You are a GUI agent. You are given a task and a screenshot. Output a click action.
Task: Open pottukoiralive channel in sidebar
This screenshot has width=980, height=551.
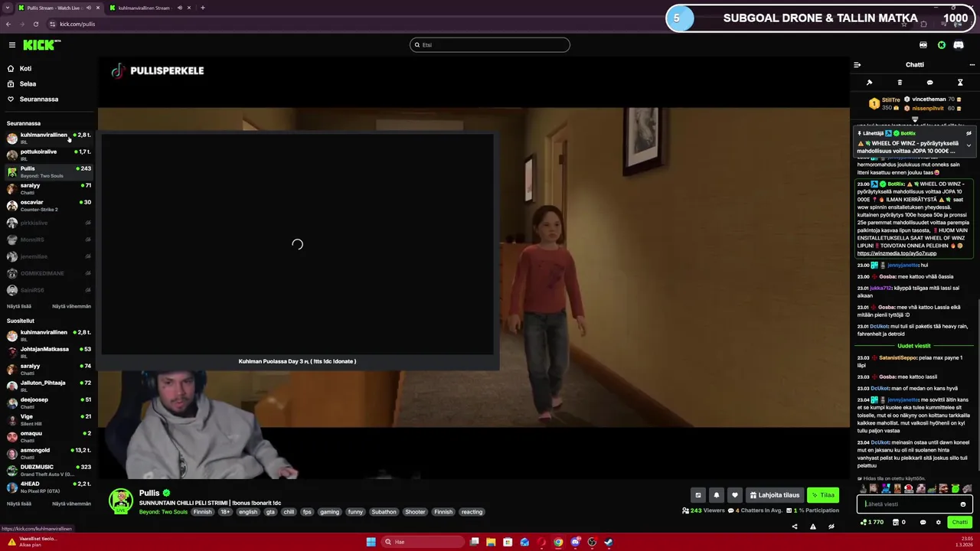(47, 155)
